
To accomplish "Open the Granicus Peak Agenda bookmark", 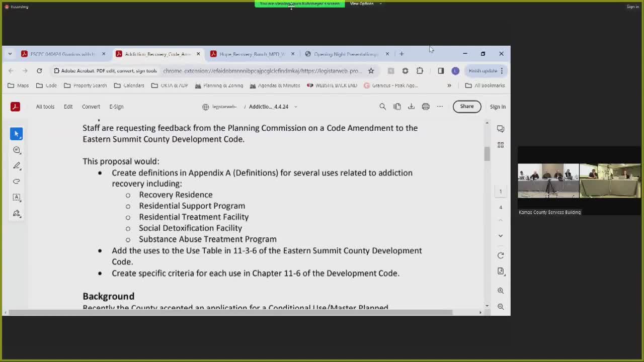I will (390, 85).
